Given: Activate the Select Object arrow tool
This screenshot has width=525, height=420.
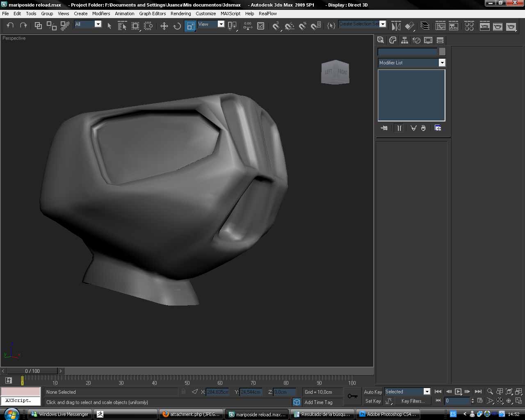Looking at the screenshot, I should 109,25.
